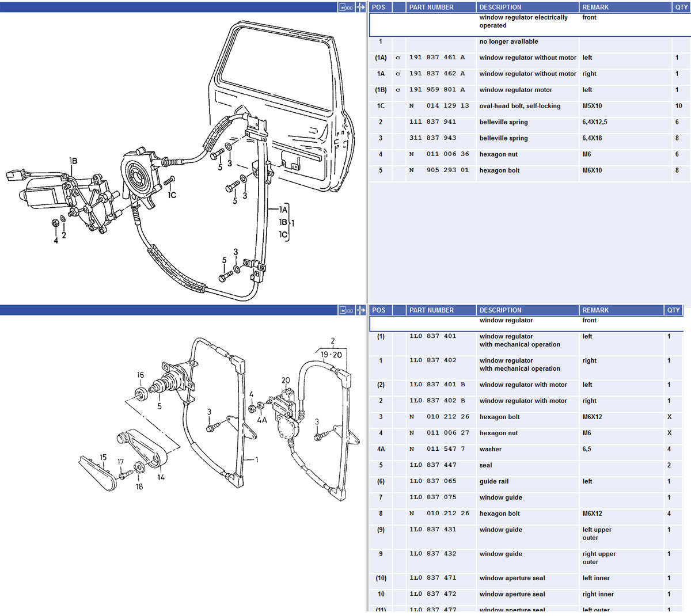Click callout 14 in the mechanical regulator diagram
691x616 pixels.
tap(161, 477)
